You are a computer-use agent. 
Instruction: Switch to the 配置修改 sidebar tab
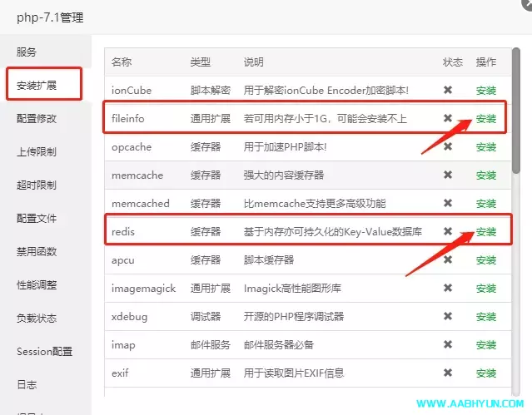(37, 118)
